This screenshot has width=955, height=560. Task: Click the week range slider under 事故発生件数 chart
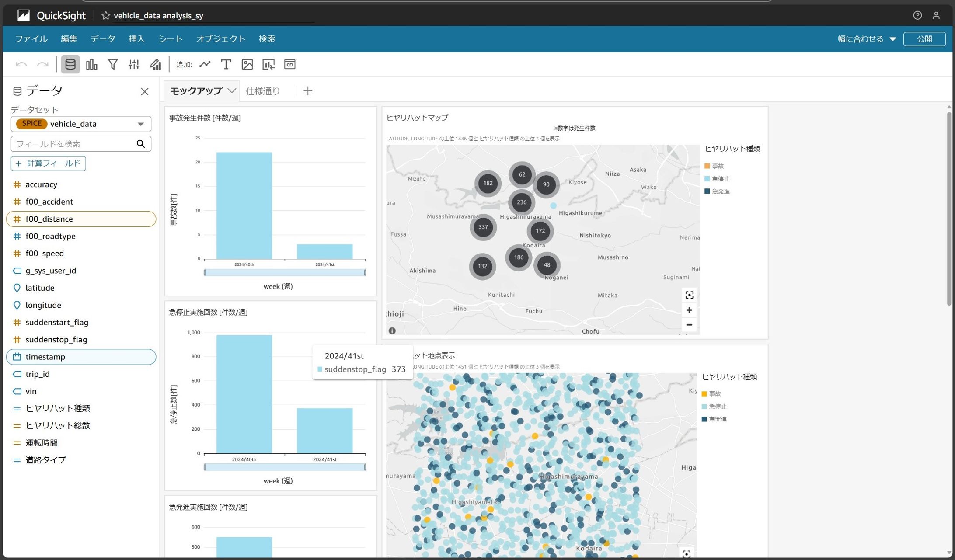click(x=285, y=273)
